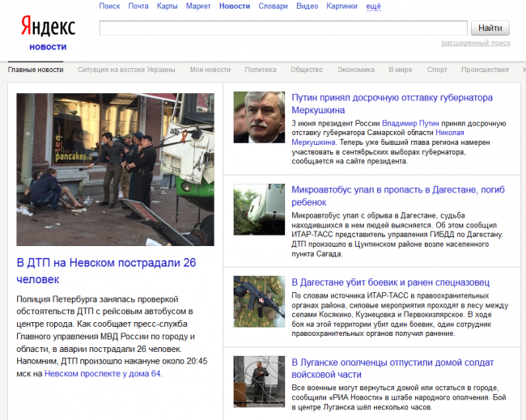This screenshot has width=526, height=420.
Task: Open the Общество tab
Action: click(x=306, y=70)
